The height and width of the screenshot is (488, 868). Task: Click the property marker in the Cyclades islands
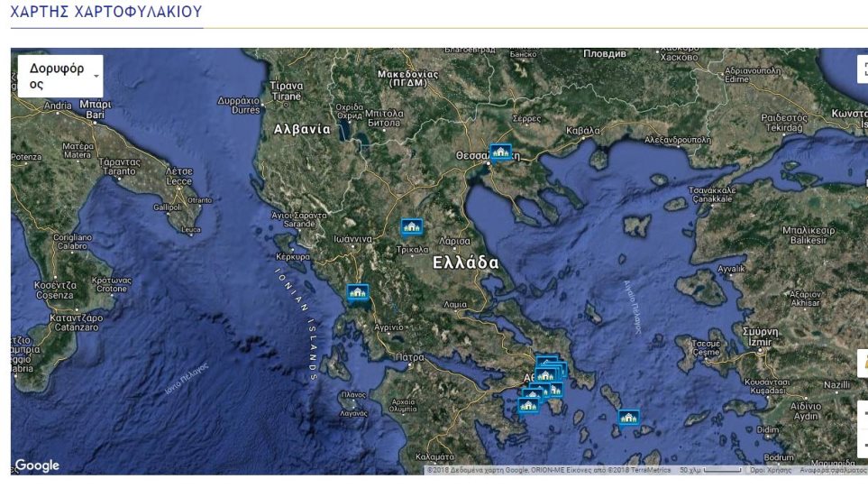[x=628, y=417]
